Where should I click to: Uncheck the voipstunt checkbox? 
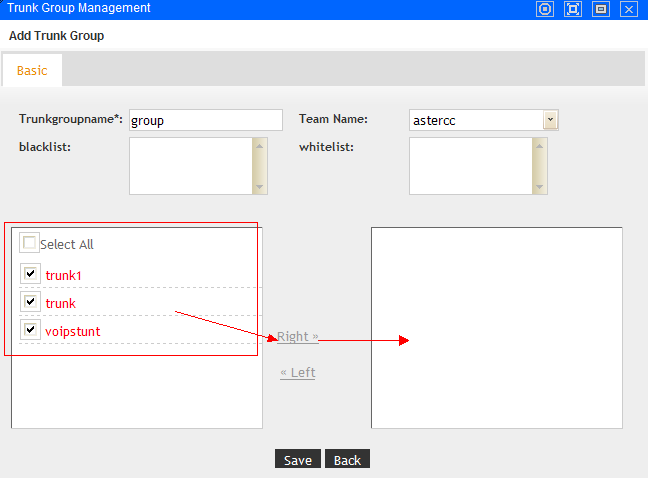30,329
